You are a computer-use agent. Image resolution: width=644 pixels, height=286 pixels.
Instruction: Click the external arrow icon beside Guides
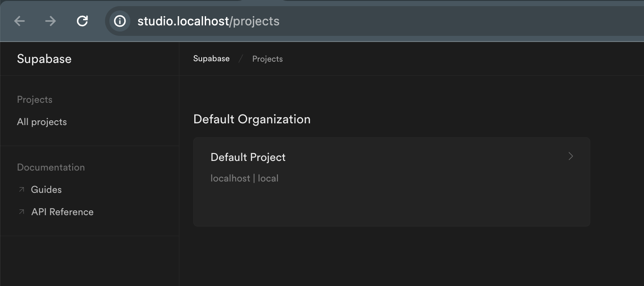[x=21, y=190]
